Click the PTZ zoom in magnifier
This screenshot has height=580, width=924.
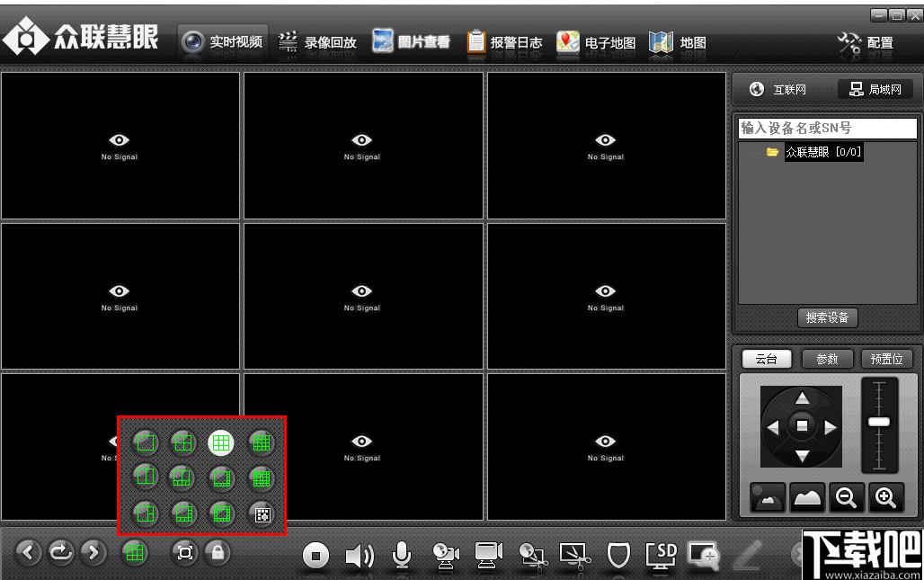(885, 497)
